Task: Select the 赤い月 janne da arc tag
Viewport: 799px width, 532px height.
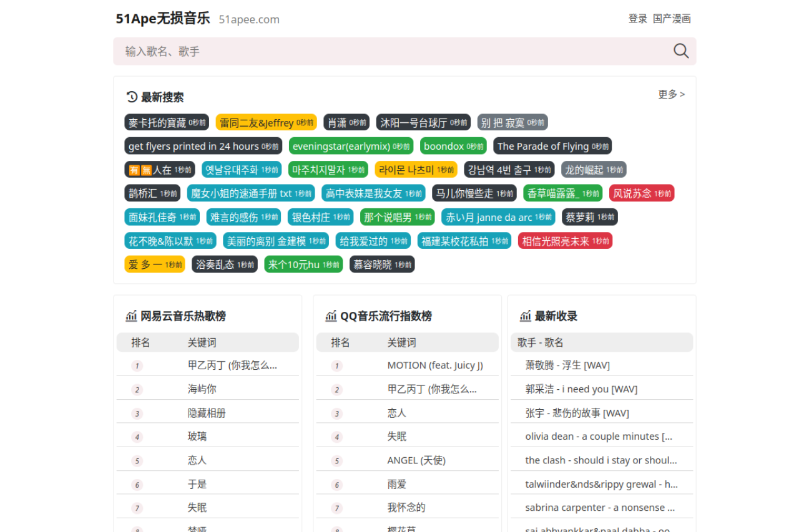Action: (498, 217)
